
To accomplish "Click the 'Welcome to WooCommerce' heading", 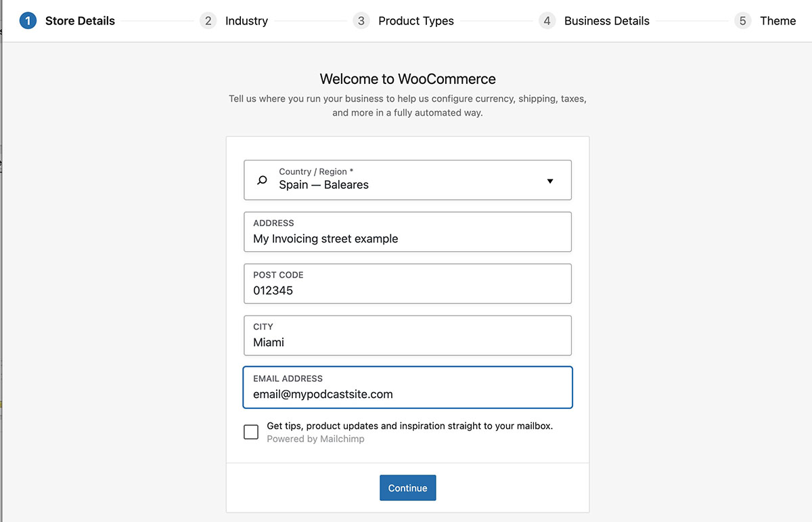I will click(407, 79).
